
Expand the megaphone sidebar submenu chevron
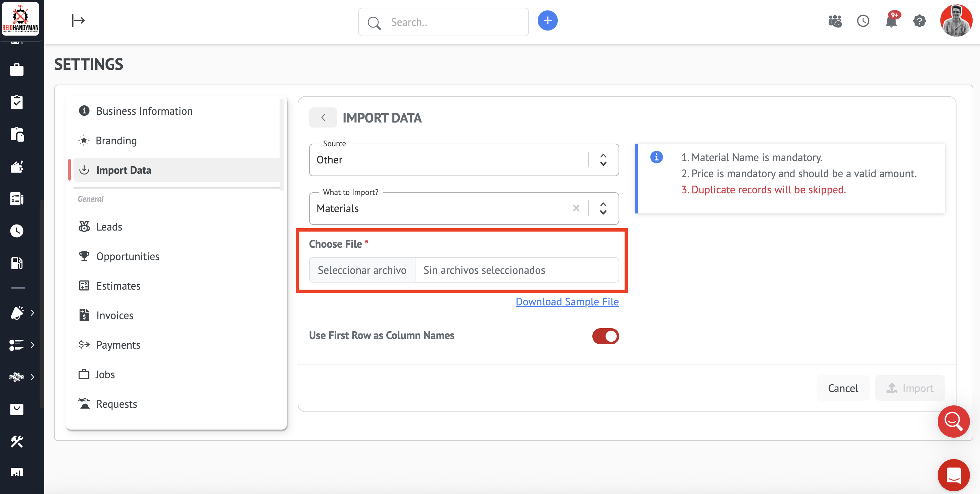[33, 312]
